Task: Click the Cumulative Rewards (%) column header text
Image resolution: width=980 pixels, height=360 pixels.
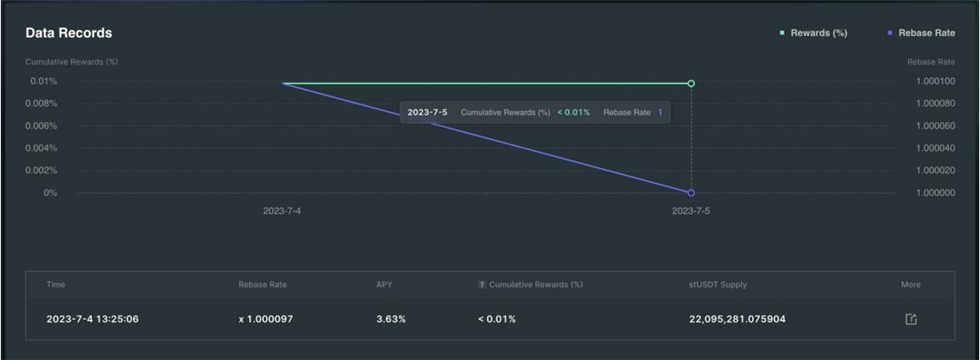Action: 536,285
